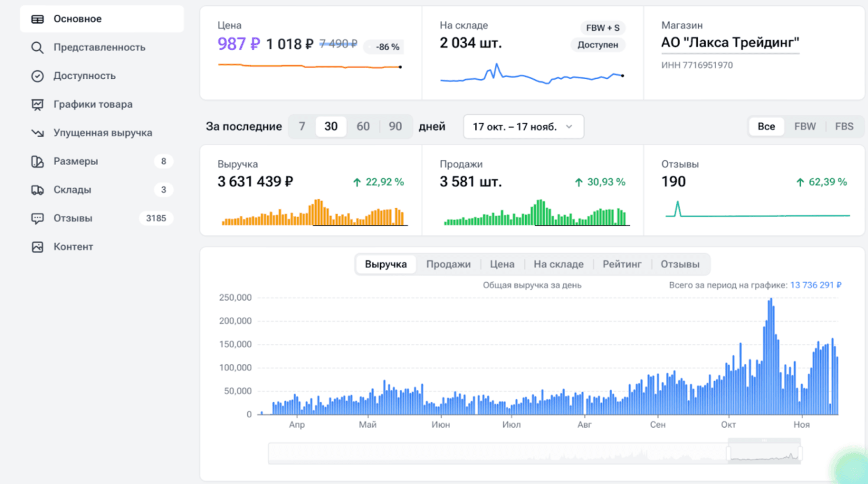Viewport: 868px width, 484px height.
Task: Click the 2 034 шт. stock value
Action: tap(471, 43)
